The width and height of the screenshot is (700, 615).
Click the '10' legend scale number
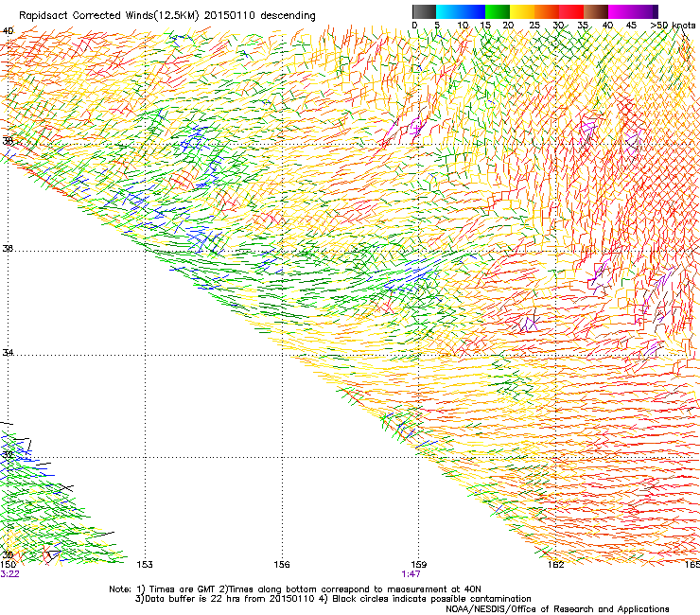(x=463, y=25)
